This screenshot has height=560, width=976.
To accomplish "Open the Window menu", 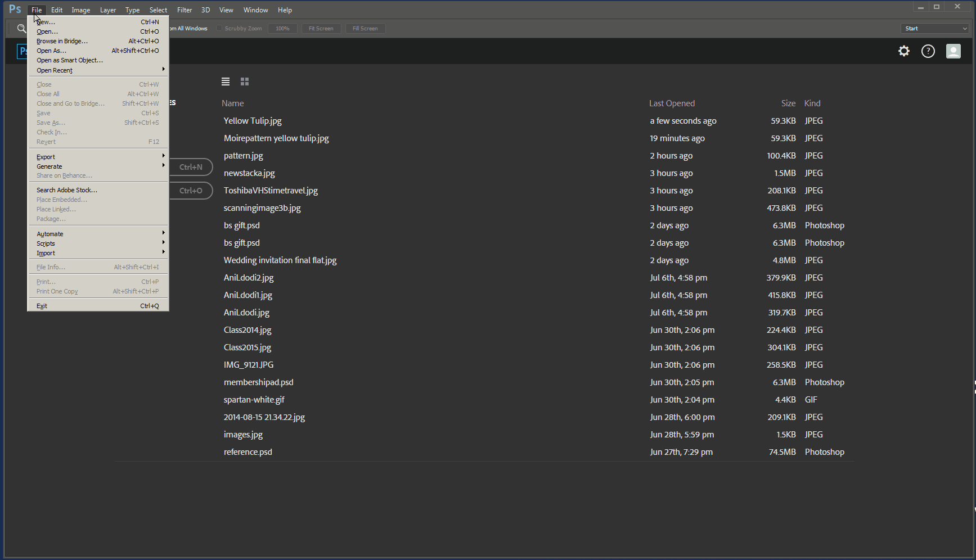I will [256, 10].
